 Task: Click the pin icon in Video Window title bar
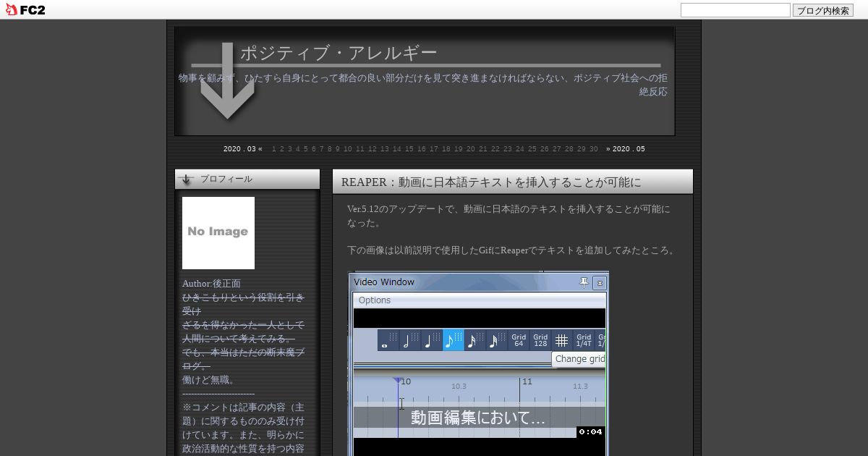pyautogui.click(x=584, y=282)
